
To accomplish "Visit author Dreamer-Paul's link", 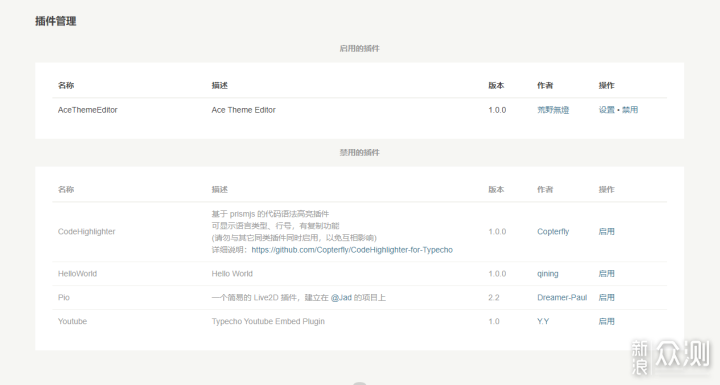I will pos(562,298).
